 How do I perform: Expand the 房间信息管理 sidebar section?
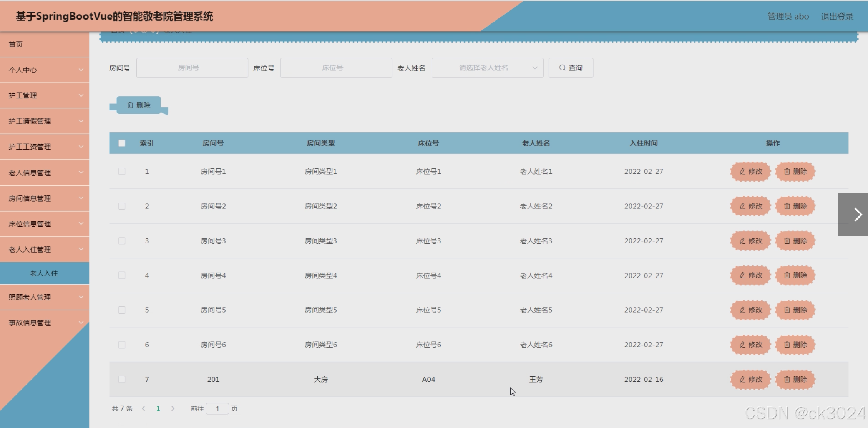click(x=45, y=198)
